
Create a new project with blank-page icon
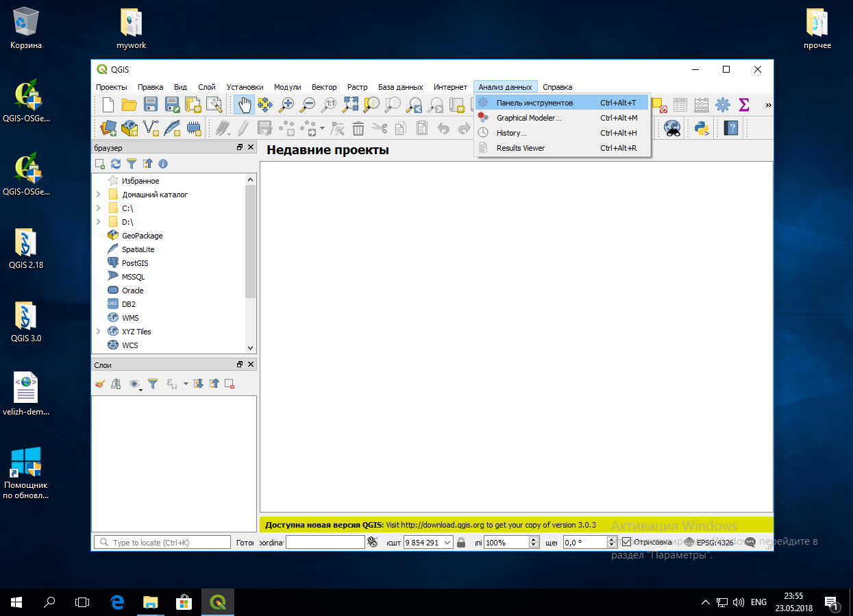tap(108, 105)
